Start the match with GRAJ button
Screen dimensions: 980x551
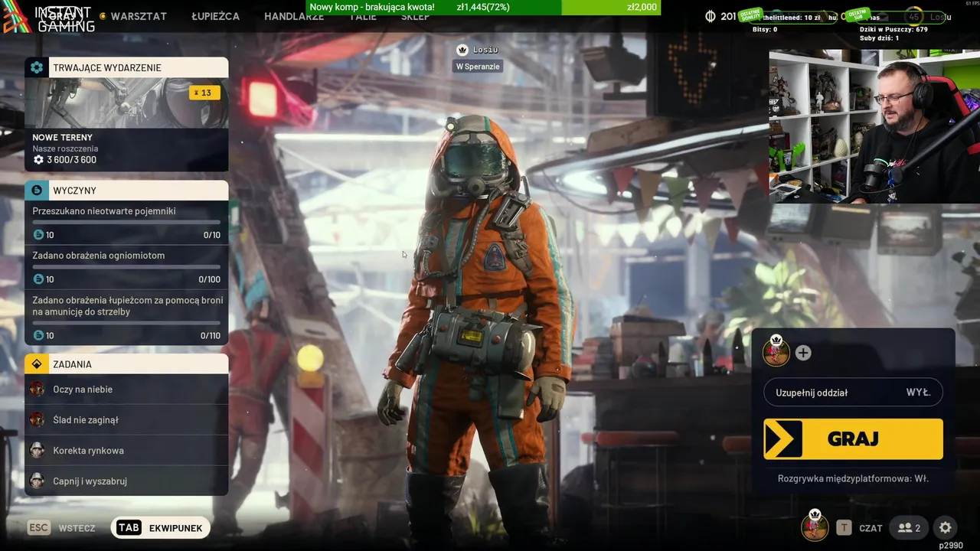[853, 439]
